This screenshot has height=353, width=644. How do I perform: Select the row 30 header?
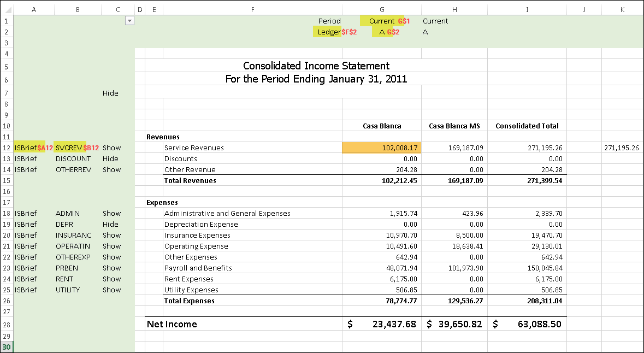tap(7, 347)
